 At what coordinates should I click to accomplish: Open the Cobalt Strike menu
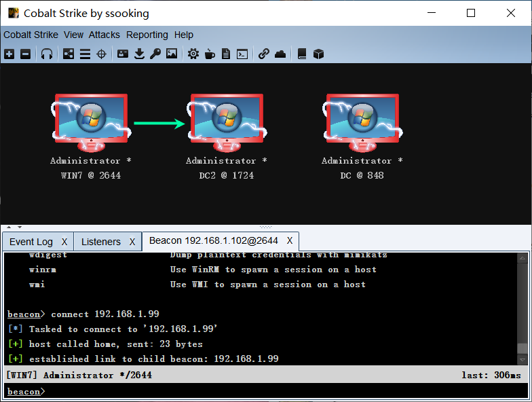[x=31, y=35]
